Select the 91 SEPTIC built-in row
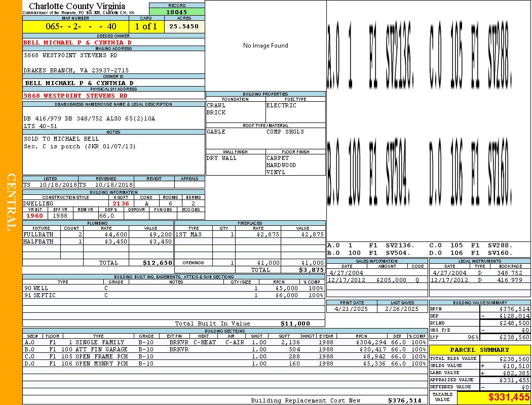 coord(174,296)
